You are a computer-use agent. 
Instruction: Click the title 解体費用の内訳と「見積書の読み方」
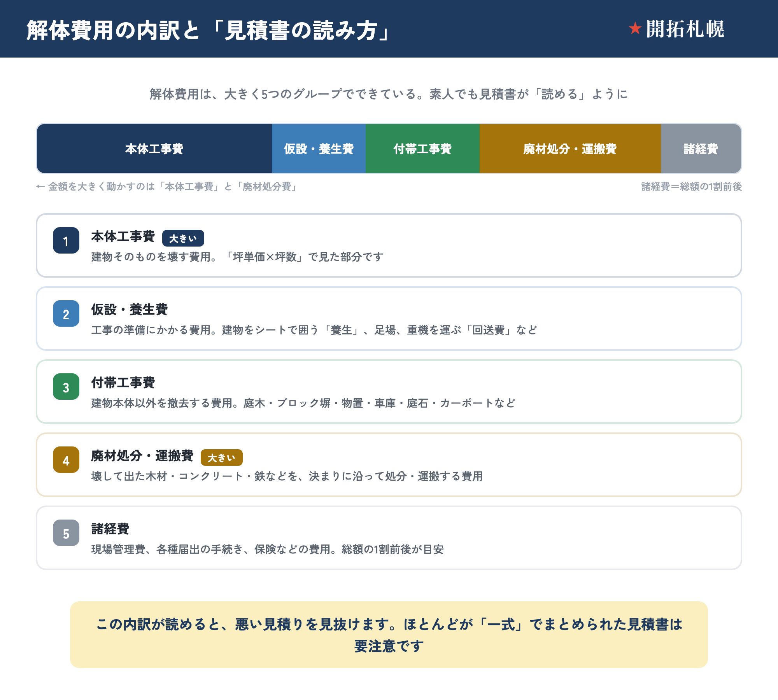point(208,30)
